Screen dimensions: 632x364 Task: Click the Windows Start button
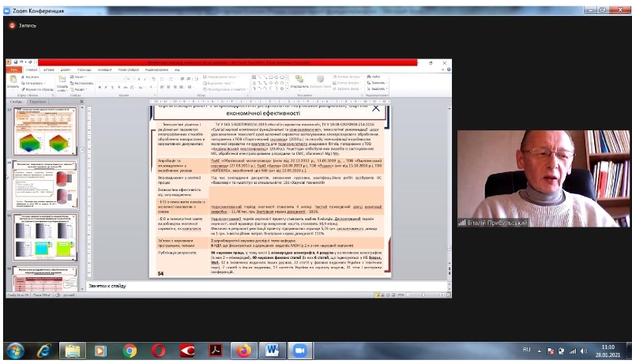coord(15,349)
